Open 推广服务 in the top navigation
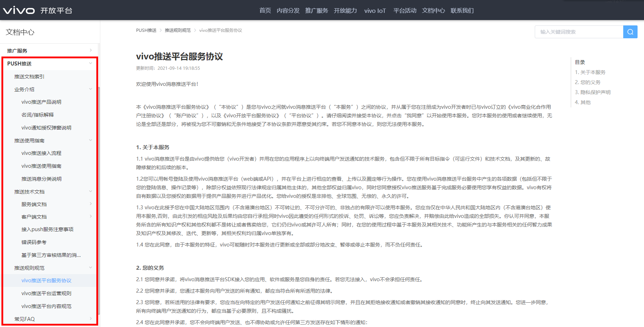 (x=317, y=10)
